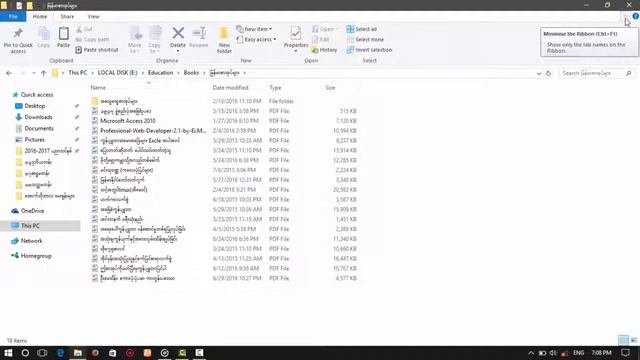Open the volume speaker tray icon
The height and width of the screenshot is (360, 640).
[553, 353]
